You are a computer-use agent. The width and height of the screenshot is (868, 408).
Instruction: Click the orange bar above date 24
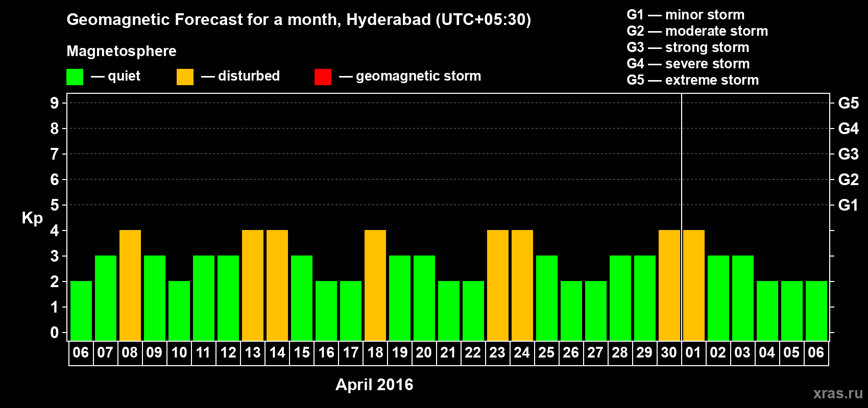pos(522,286)
